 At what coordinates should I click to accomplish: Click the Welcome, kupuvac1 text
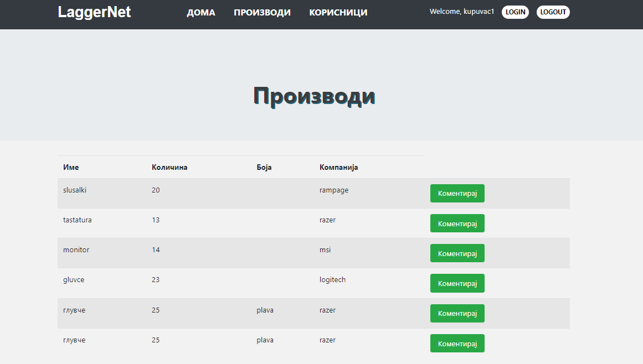tap(461, 12)
